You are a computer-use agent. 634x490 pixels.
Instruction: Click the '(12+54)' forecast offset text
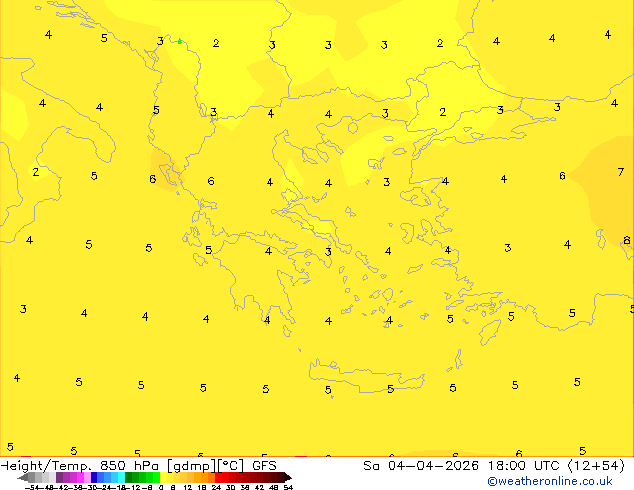pos(596,466)
